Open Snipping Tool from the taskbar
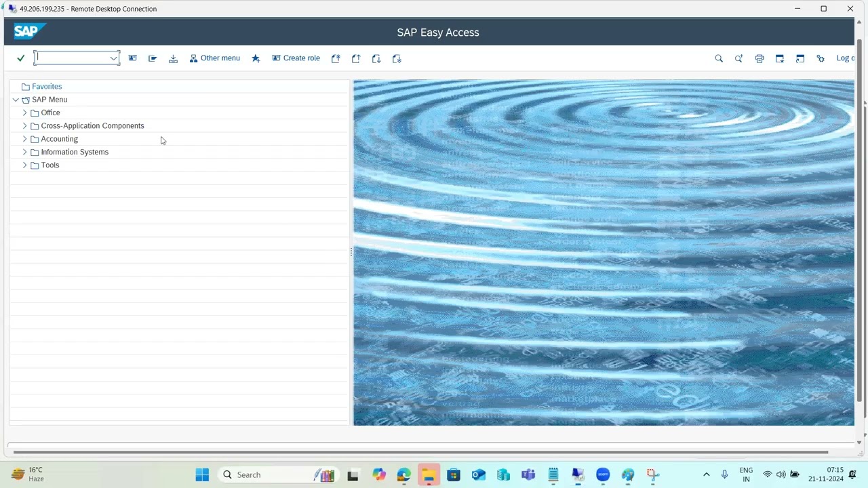Image resolution: width=868 pixels, height=488 pixels. (652, 475)
